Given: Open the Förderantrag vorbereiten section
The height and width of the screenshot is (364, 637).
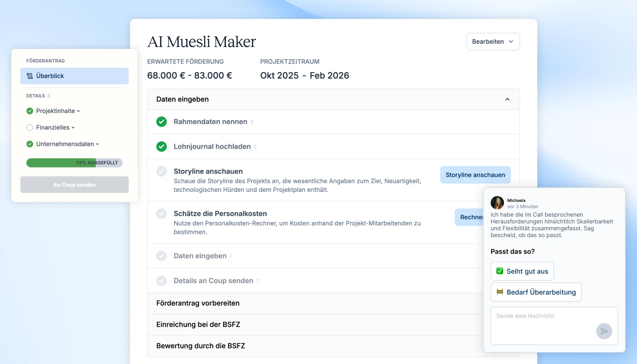Looking at the screenshot, I should pyautogui.click(x=198, y=303).
